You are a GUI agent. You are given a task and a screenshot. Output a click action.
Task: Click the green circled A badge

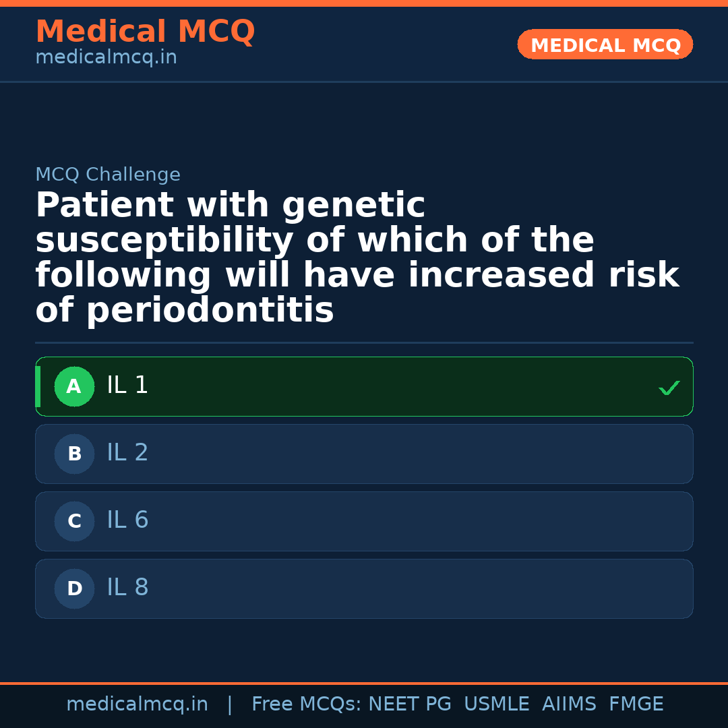74,387
